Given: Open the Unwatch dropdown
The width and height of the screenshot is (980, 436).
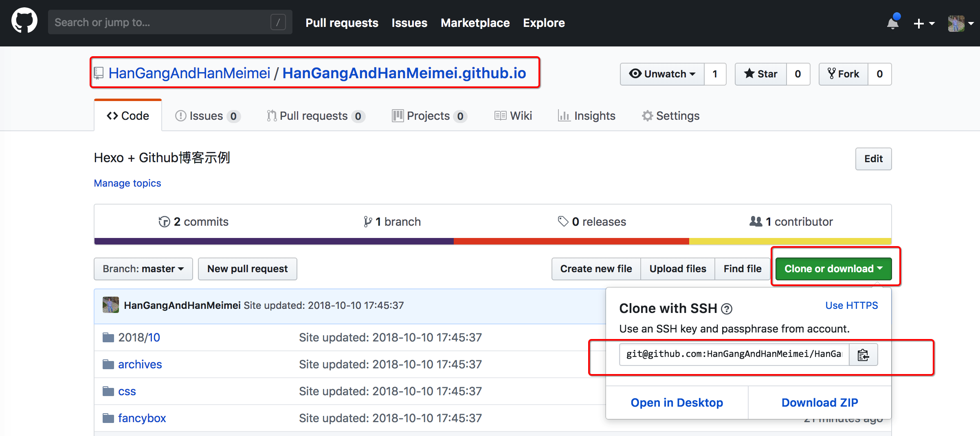Looking at the screenshot, I should tap(662, 74).
